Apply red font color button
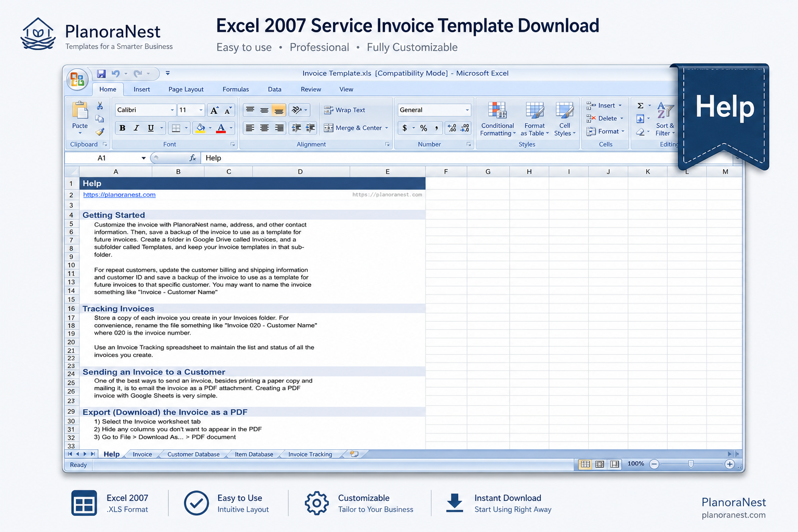This screenshot has height=532, width=798. [x=221, y=128]
